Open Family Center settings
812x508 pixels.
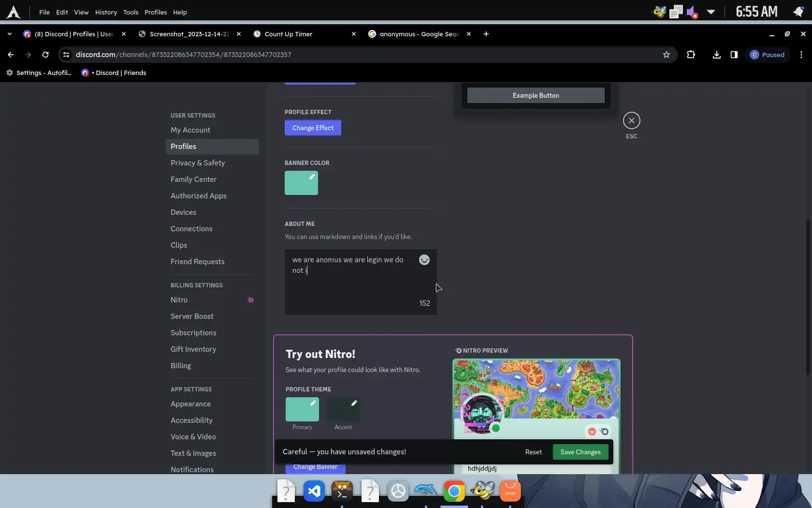pyautogui.click(x=212, y=179)
